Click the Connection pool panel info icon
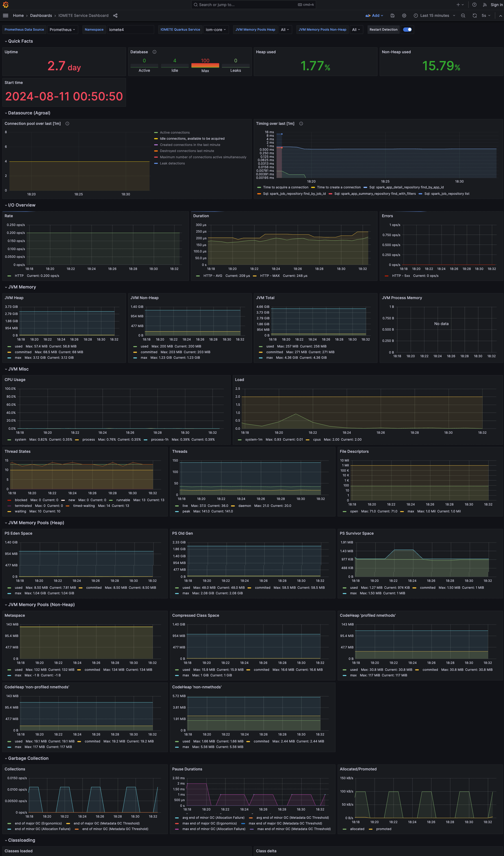 click(x=67, y=124)
